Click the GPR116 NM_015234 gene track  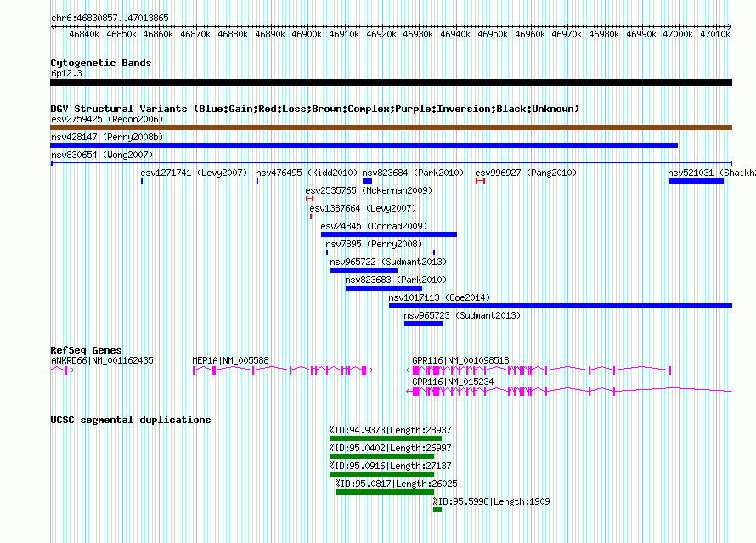click(x=569, y=392)
